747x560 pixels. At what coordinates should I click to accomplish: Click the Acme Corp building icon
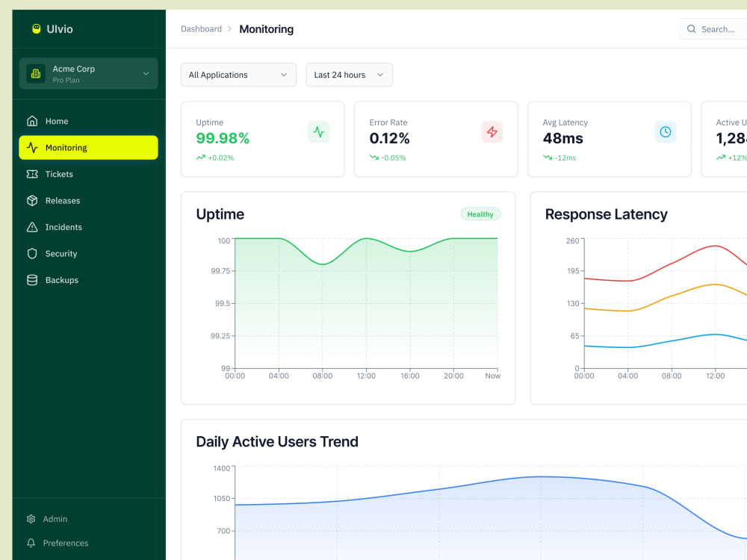click(x=36, y=73)
